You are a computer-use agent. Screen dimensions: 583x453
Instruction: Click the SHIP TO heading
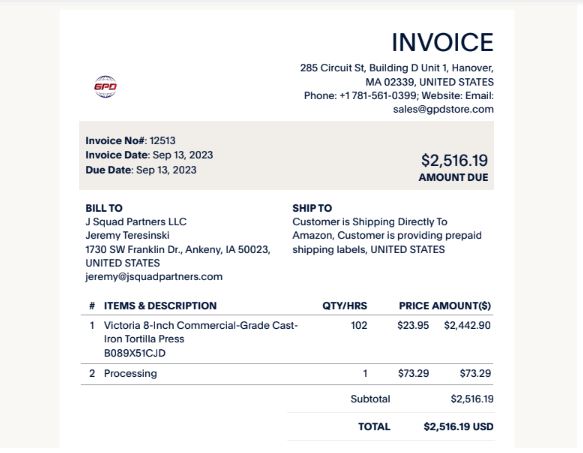(x=312, y=208)
